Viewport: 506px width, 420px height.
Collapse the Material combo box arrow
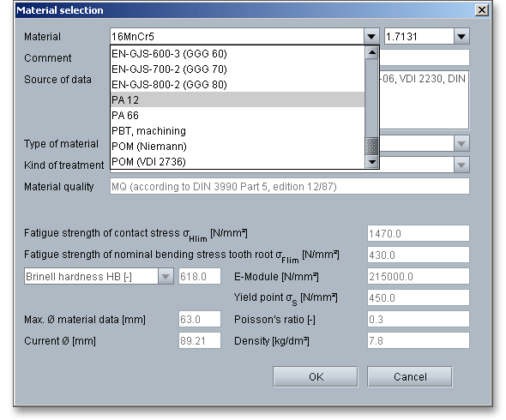point(371,37)
